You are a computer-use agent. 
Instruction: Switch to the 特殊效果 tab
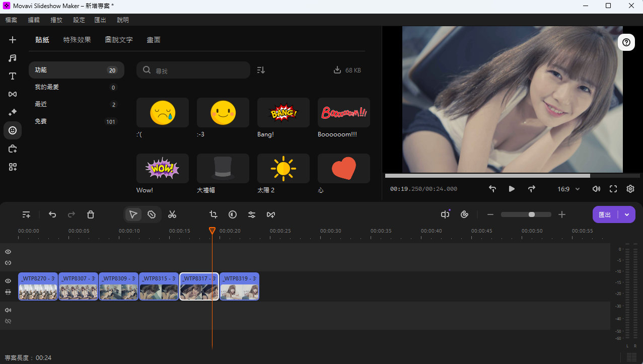[77, 40]
